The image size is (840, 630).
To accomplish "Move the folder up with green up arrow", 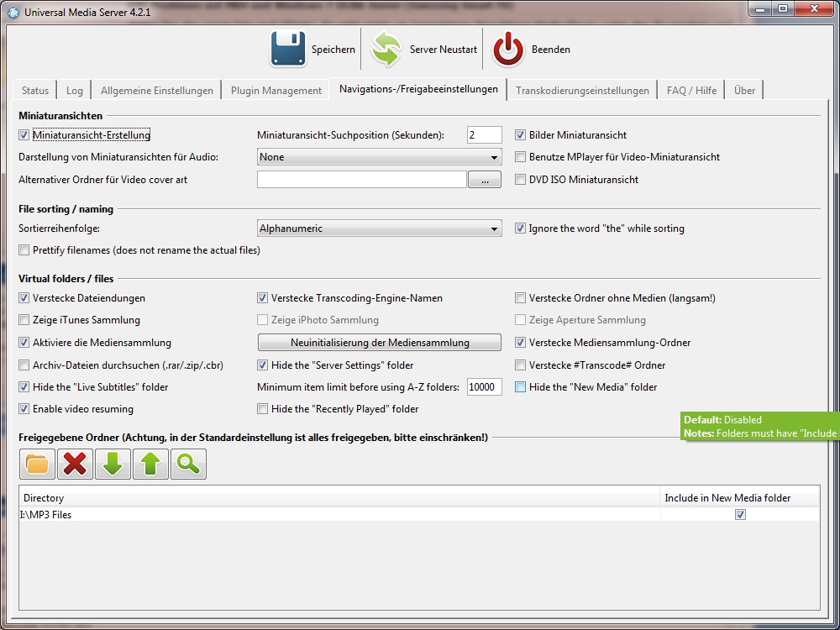I will click(150, 464).
